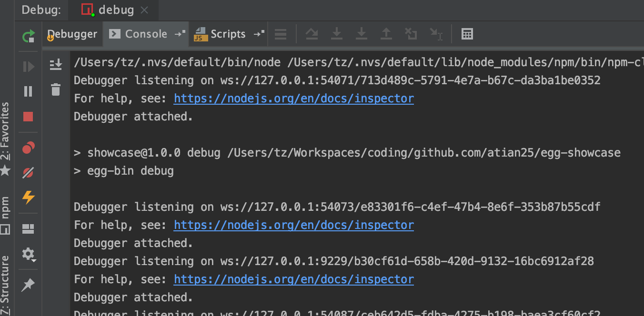Click the last nodejs.org documentation link
This screenshot has width=644, height=316.
[x=293, y=279]
